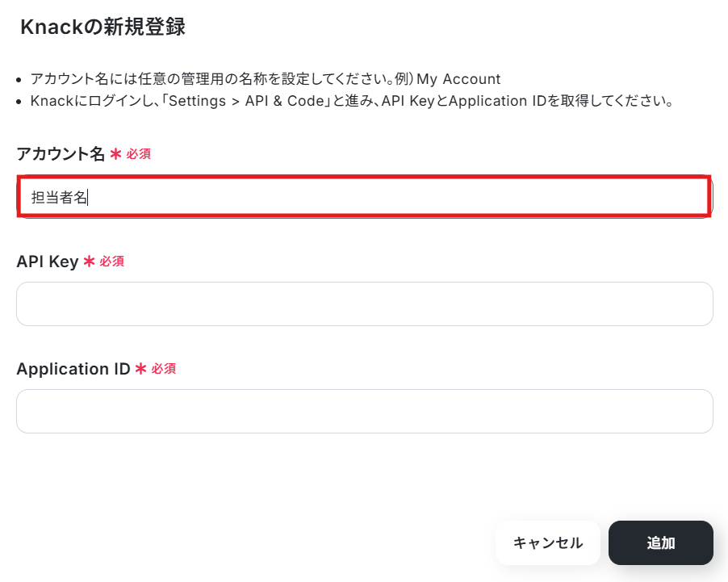Focus the アカウント名 text field
The image size is (728, 582).
pyautogui.click(x=365, y=196)
